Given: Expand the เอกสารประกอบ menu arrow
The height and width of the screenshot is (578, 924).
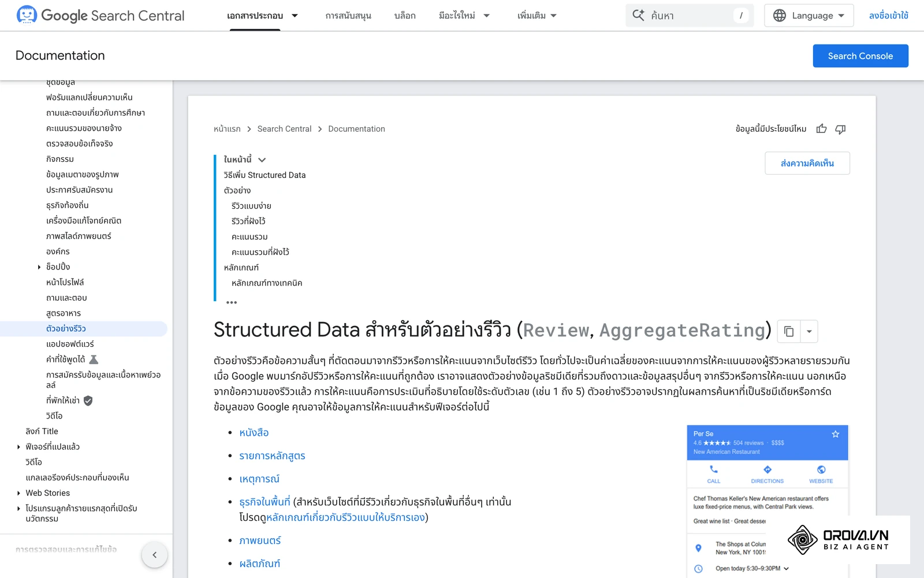Looking at the screenshot, I should coord(295,16).
